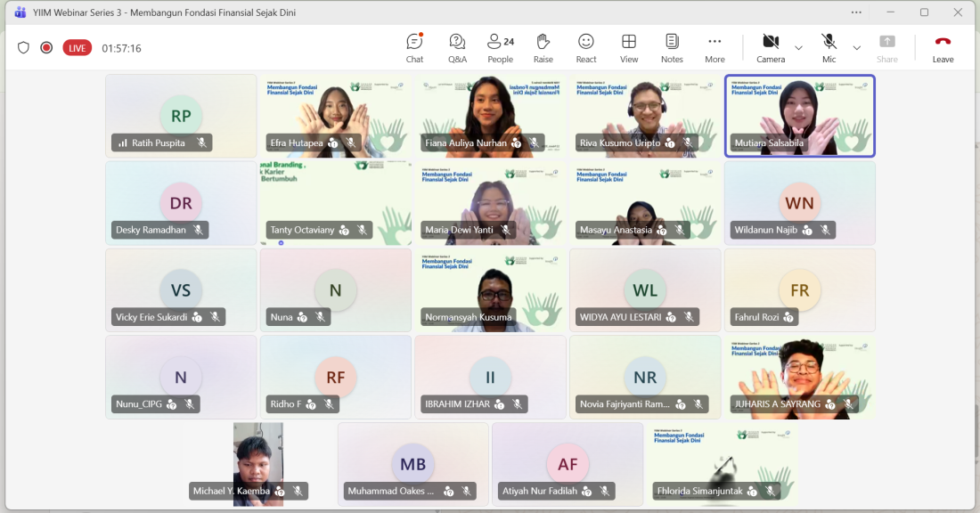Click the red LIVE badge
This screenshot has width=980, height=513.
point(78,48)
